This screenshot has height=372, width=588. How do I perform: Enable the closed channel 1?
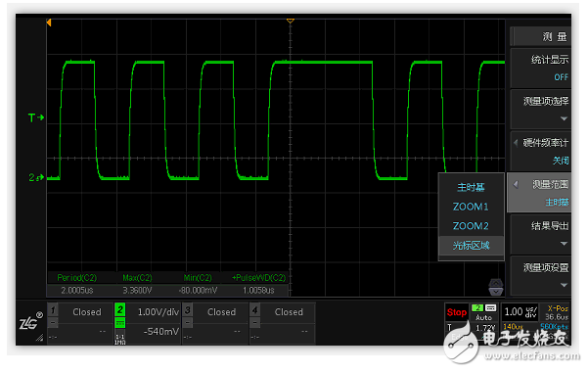[x=80, y=323]
